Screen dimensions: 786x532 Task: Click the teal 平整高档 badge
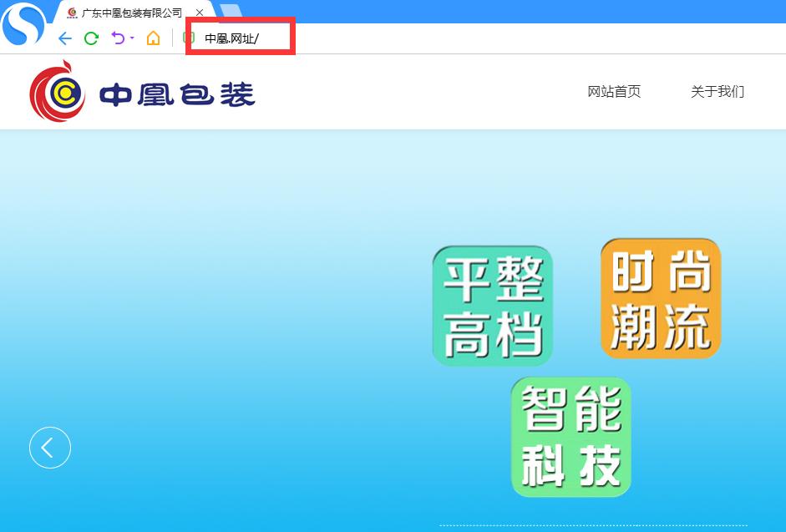[493, 306]
